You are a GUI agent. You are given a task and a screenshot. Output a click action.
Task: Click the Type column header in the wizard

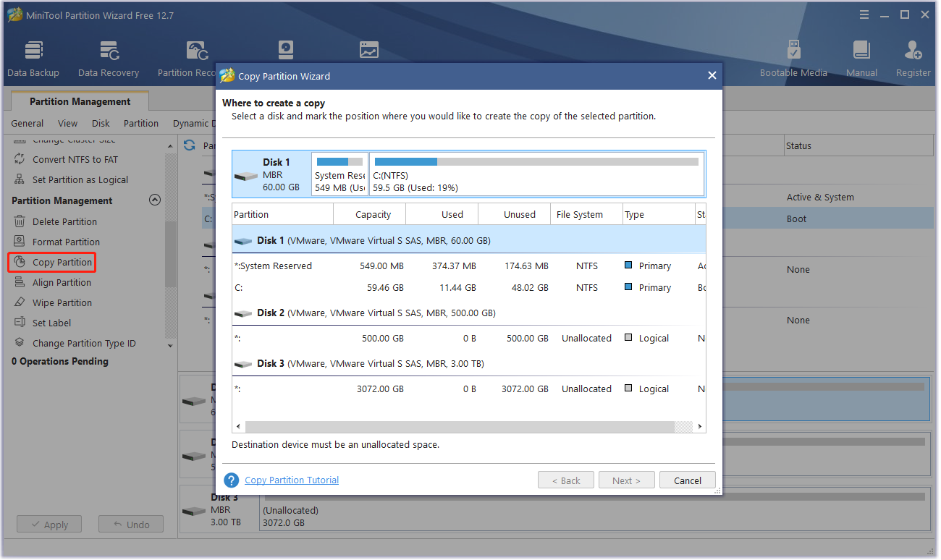(x=659, y=214)
